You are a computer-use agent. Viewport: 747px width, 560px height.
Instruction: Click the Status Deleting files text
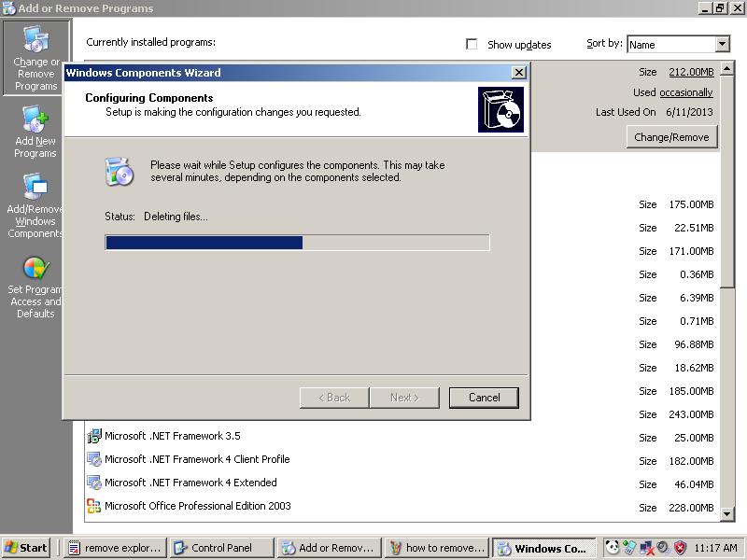click(156, 217)
